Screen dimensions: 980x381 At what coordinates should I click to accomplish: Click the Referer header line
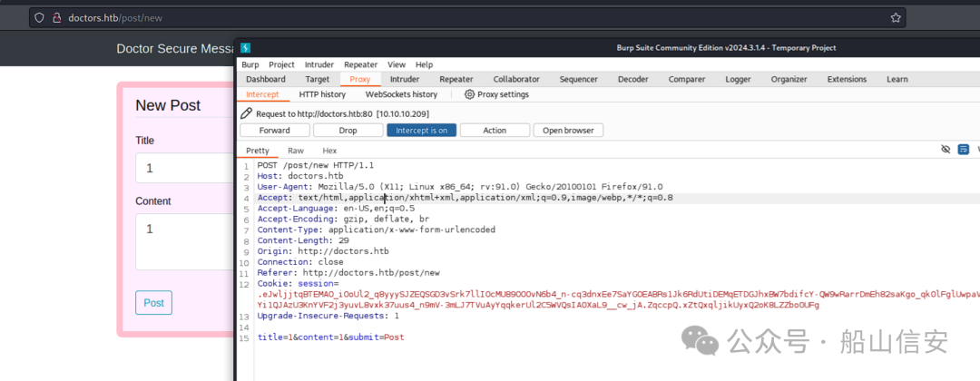(348, 272)
